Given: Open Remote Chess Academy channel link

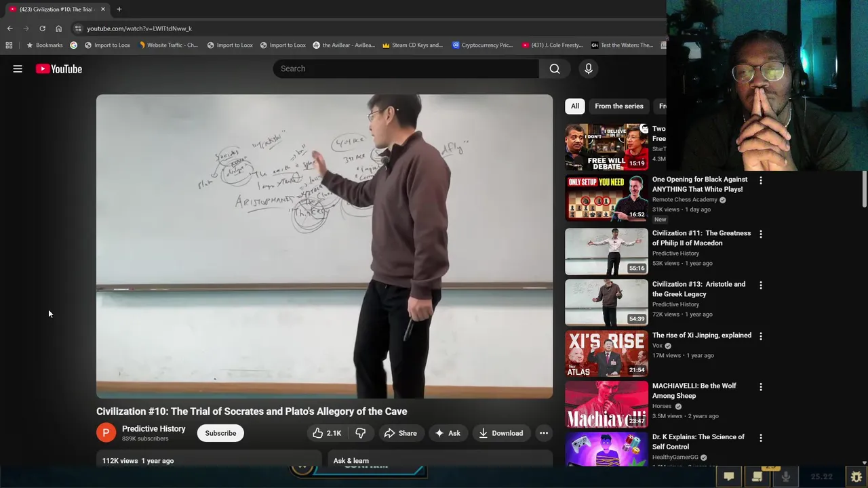Looking at the screenshot, I should (685, 199).
